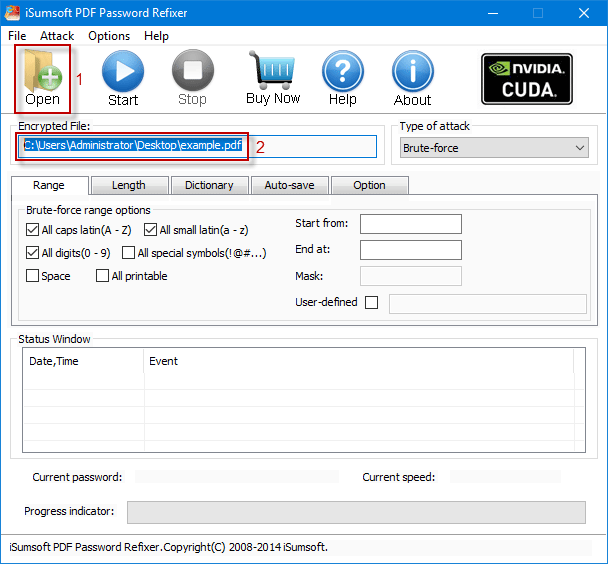Toggle All caps latin(A - Z) checkbox

coord(32,230)
